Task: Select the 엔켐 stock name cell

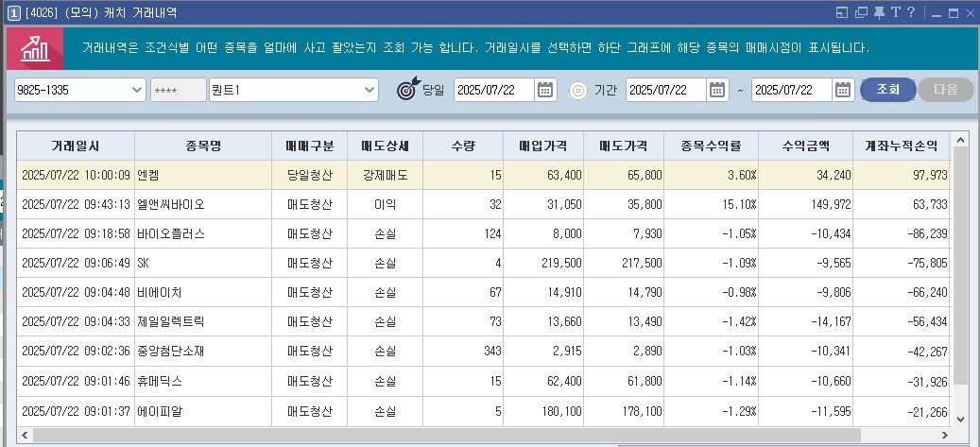Action: [x=203, y=175]
